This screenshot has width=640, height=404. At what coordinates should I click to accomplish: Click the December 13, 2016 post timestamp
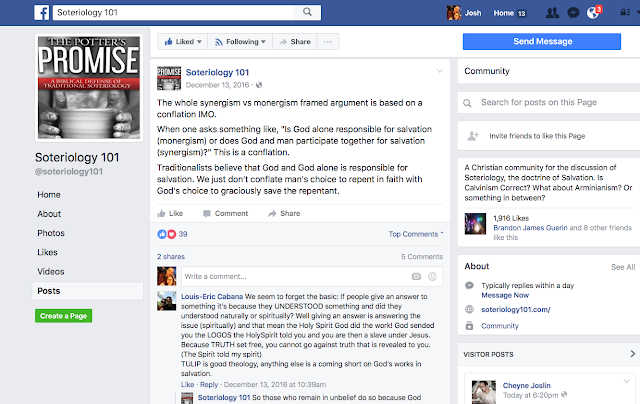[217, 85]
